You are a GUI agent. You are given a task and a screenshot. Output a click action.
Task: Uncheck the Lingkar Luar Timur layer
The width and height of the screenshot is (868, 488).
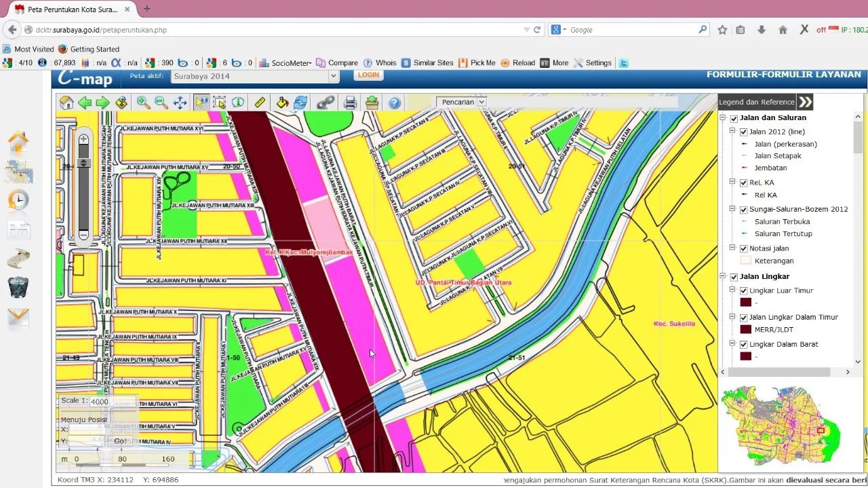pos(744,290)
